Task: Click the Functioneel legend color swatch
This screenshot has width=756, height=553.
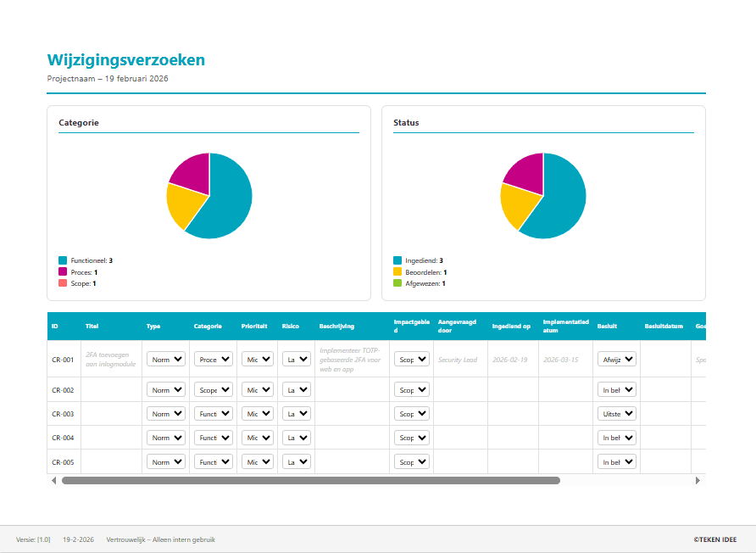Action: (61, 260)
